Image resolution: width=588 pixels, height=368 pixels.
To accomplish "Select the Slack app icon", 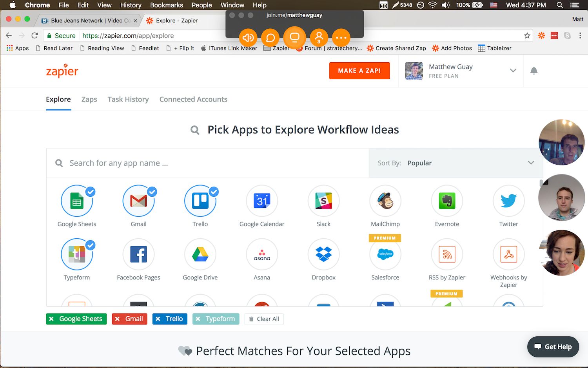I will coord(323,201).
